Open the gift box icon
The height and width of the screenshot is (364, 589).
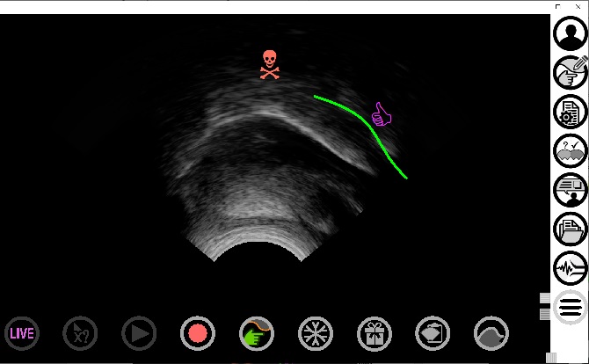click(374, 334)
